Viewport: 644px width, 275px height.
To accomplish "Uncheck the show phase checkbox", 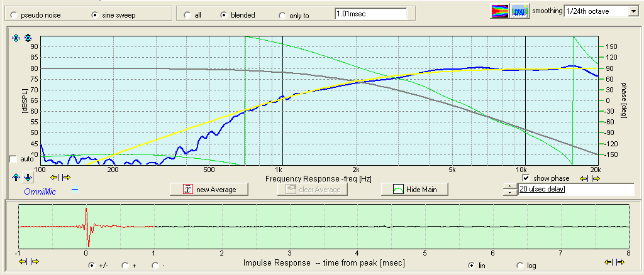I will (x=526, y=178).
